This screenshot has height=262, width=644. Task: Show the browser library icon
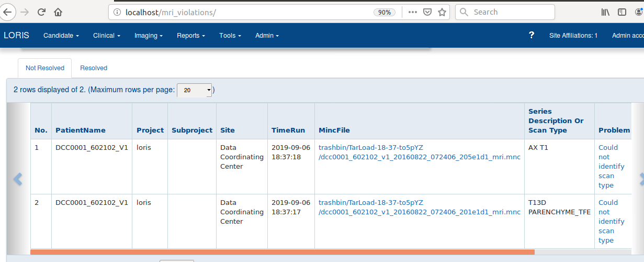(605, 12)
